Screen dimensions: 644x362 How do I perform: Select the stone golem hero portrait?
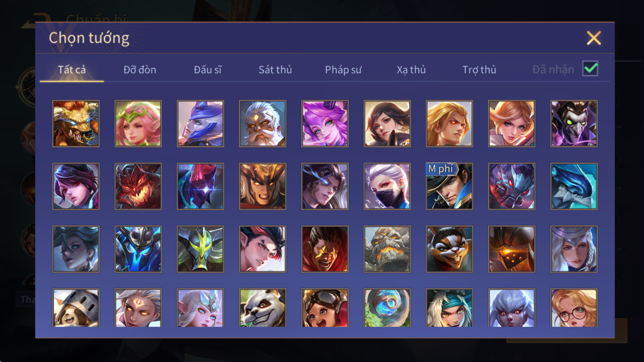coord(387,249)
